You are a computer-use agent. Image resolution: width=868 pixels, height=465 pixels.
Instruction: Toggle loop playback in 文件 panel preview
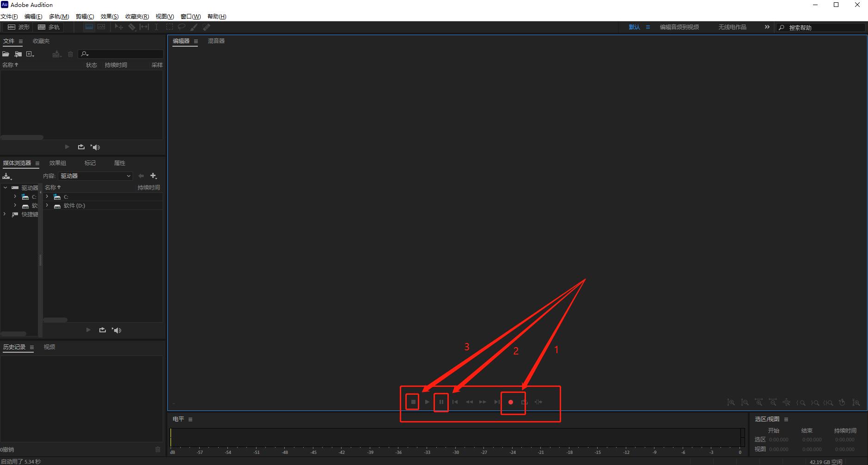[81, 147]
